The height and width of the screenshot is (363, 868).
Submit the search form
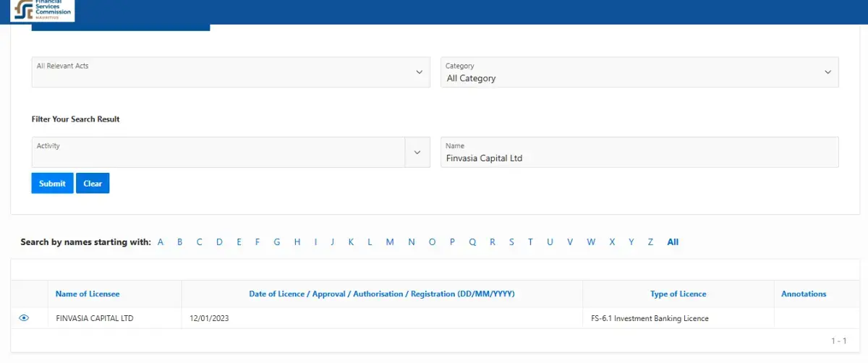pos(52,184)
